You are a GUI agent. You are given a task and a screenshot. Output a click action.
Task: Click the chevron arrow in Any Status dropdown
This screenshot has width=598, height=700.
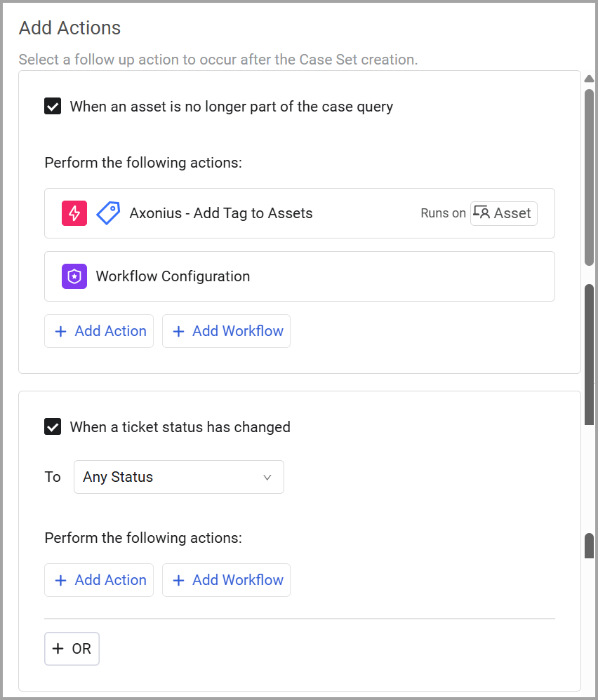click(267, 478)
